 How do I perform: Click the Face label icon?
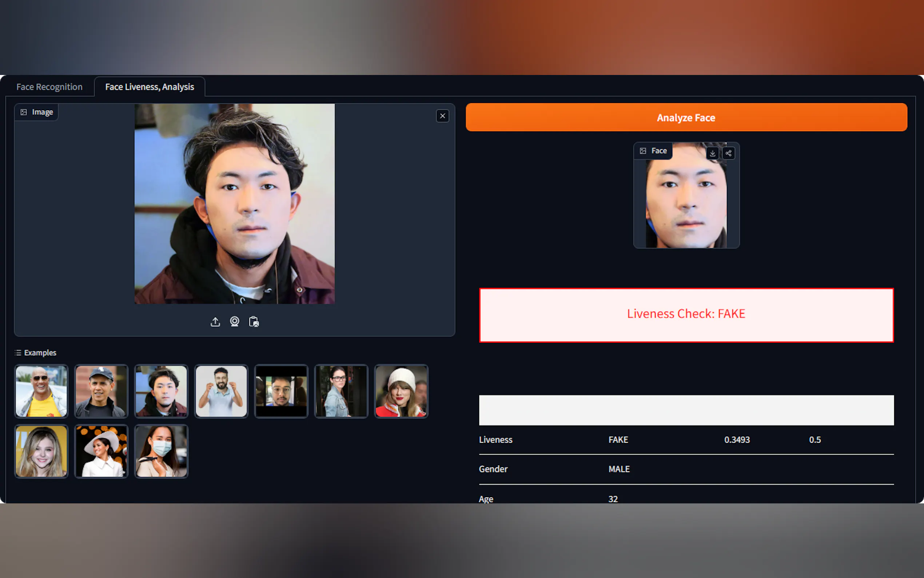point(643,151)
